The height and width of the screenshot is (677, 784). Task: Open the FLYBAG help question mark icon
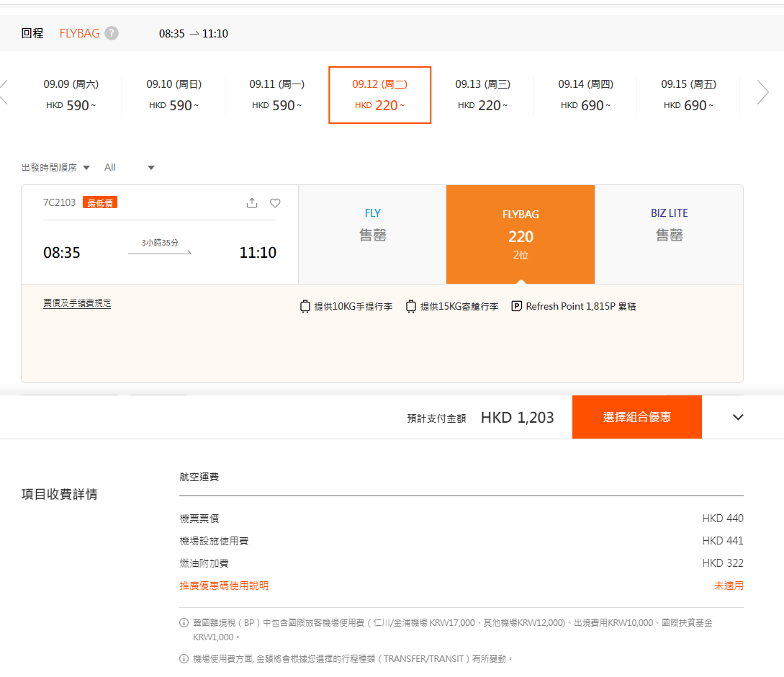(x=113, y=33)
